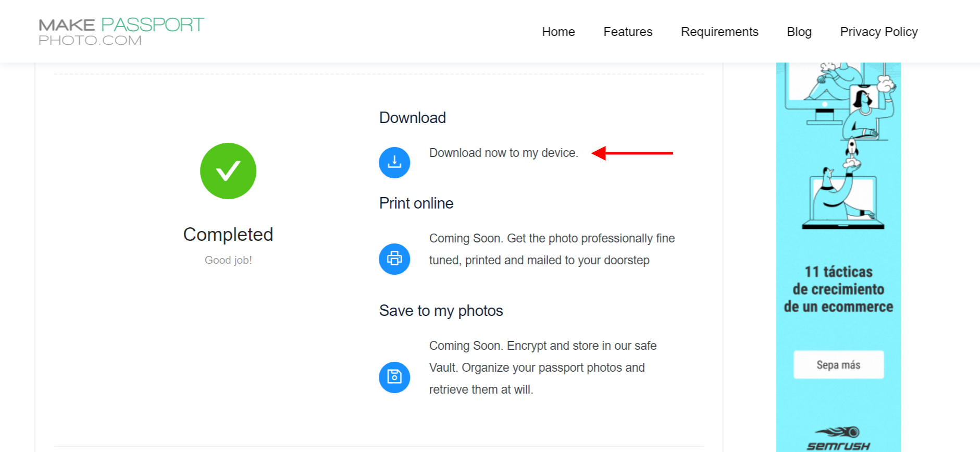
Task: Click the blue printer icon
Action: click(394, 259)
